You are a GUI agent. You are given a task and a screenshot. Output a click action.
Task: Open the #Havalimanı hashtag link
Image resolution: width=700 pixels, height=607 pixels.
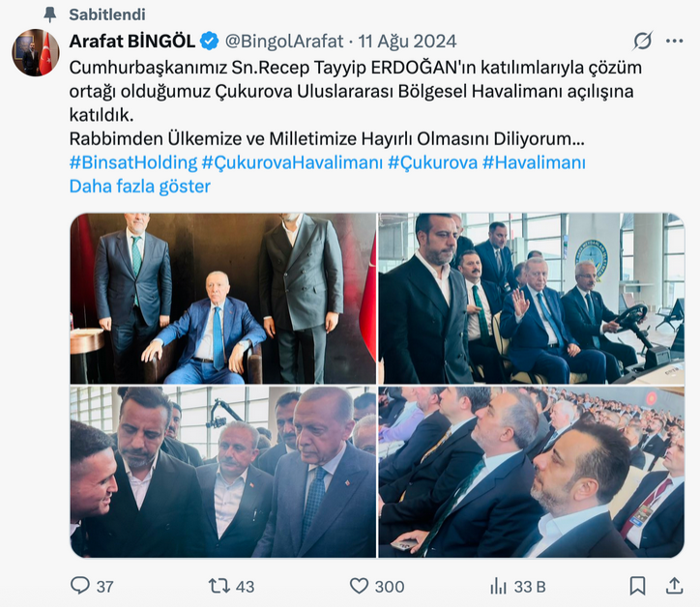[534, 162]
